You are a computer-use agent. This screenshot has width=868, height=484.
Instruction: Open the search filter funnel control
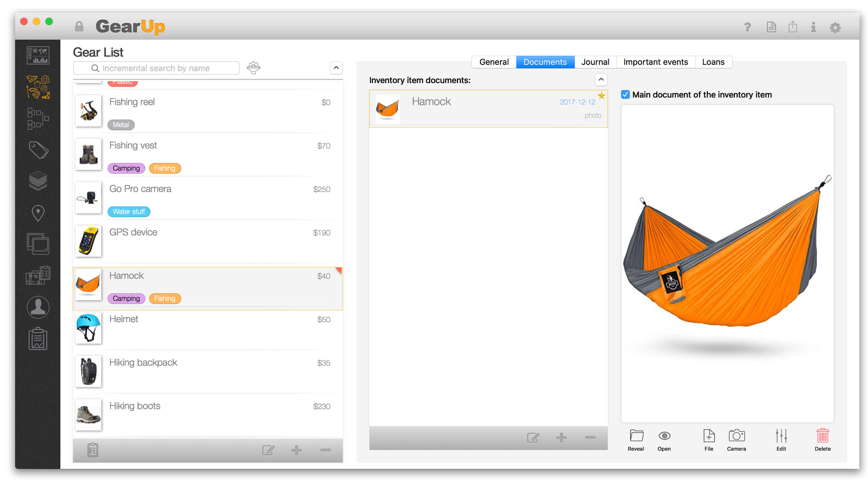(254, 68)
